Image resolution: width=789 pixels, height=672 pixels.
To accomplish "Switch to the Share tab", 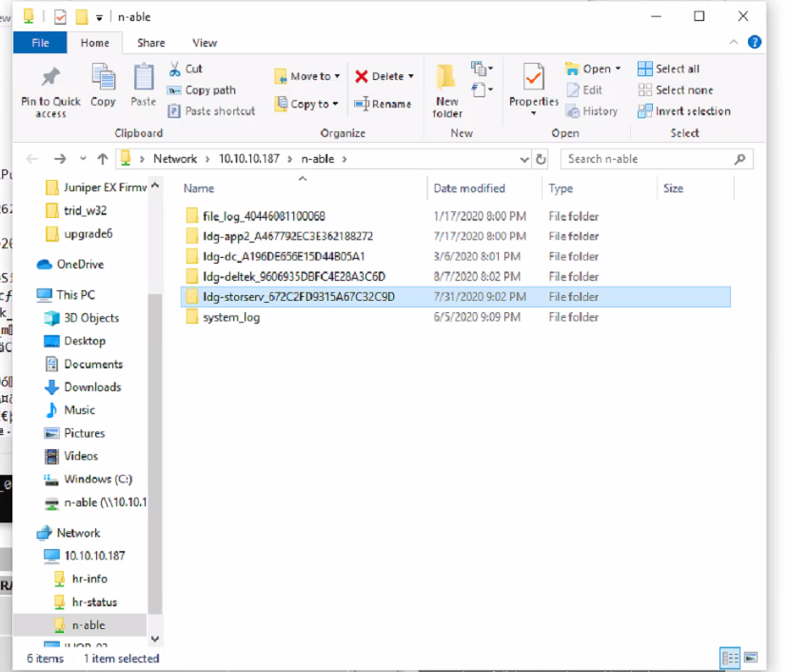I will click(151, 43).
